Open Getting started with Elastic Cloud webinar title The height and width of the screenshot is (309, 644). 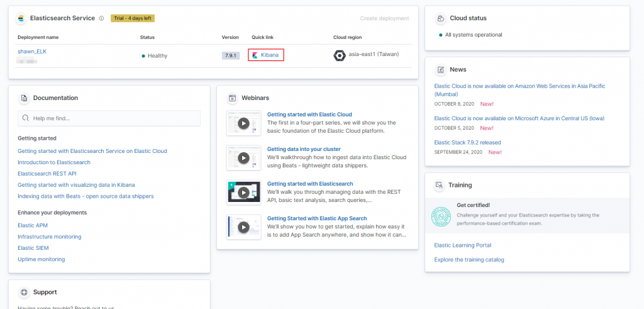[x=309, y=115]
